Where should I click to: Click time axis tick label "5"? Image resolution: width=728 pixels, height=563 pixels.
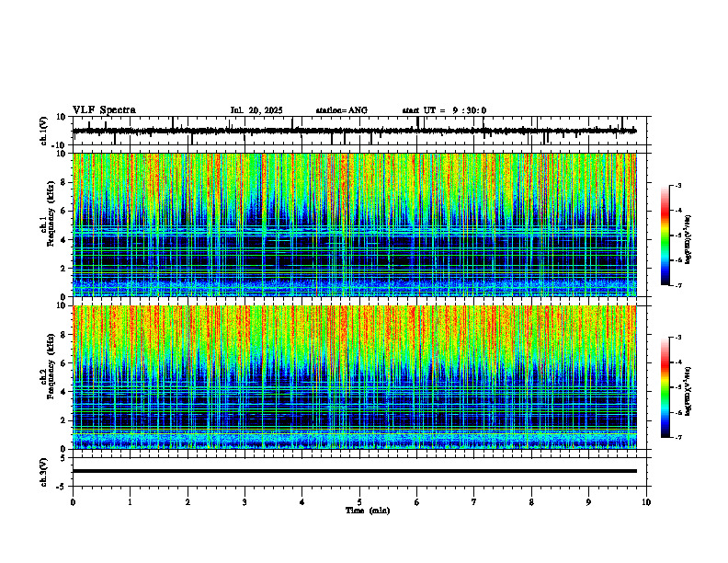click(359, 502)
